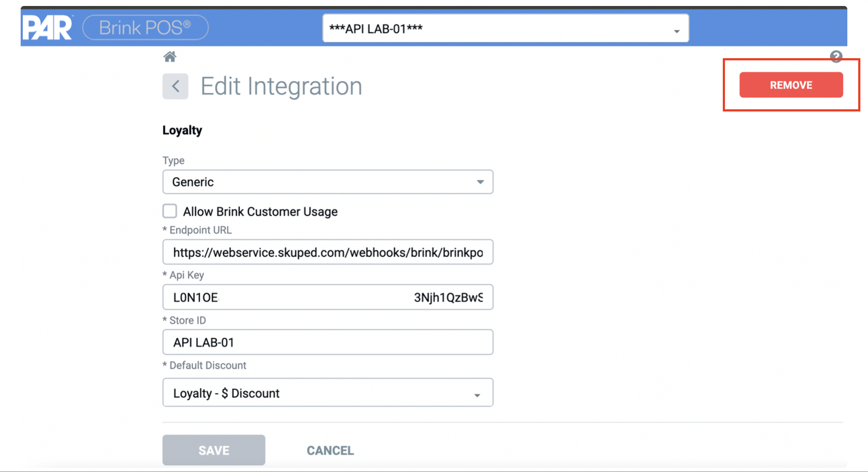Click the caret arrow in Default Discount

477,395
